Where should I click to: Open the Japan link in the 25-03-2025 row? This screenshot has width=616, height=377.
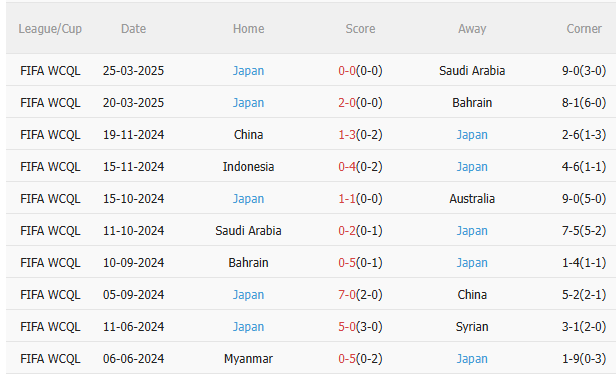click(x=248, y=71)
